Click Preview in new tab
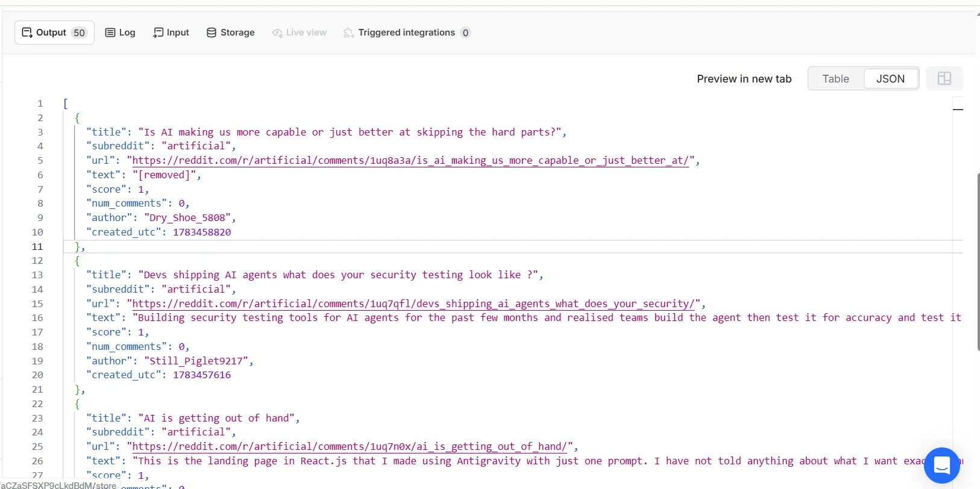 click(x=744, y=79)
